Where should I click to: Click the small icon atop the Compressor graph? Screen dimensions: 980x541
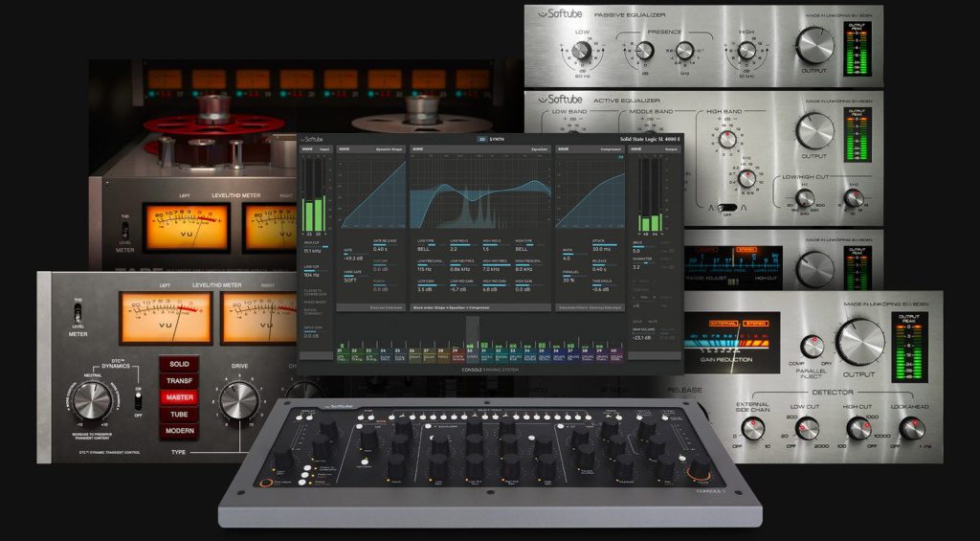coord(621,158)
